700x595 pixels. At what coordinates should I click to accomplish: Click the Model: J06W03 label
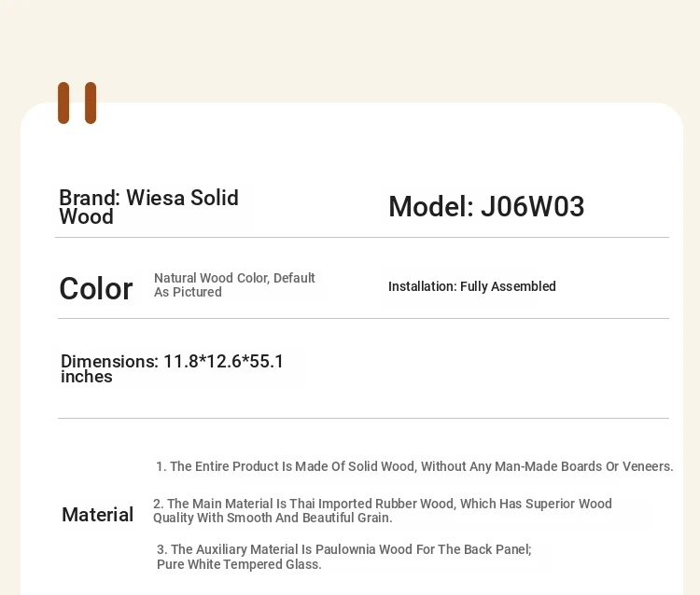486,206
